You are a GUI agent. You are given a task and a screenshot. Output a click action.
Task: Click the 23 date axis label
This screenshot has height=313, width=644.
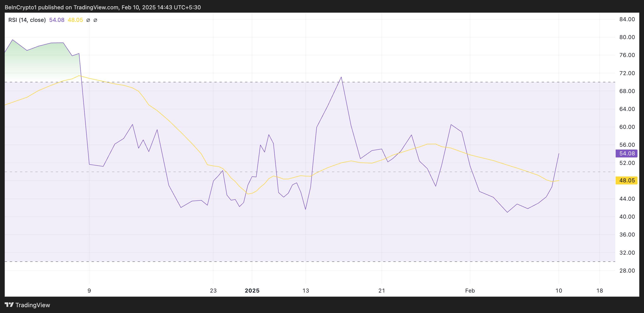tap(213, 290)
